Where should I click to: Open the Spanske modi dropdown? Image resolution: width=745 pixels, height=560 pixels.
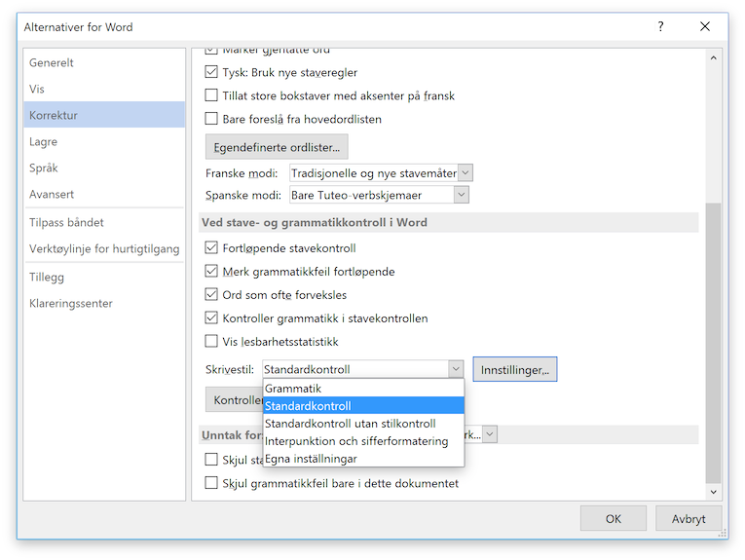click(x=461, y=195)
